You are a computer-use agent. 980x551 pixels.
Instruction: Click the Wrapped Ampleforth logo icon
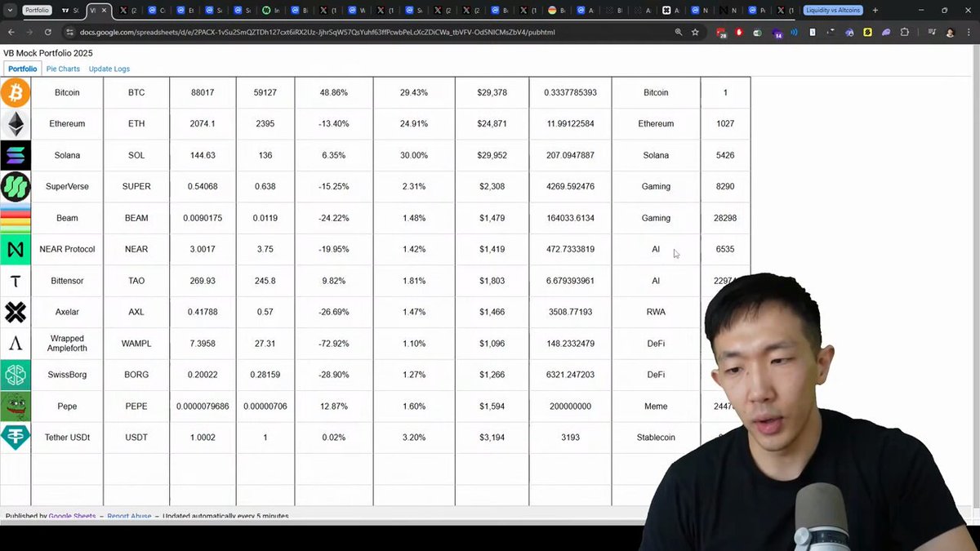point(16,344)
